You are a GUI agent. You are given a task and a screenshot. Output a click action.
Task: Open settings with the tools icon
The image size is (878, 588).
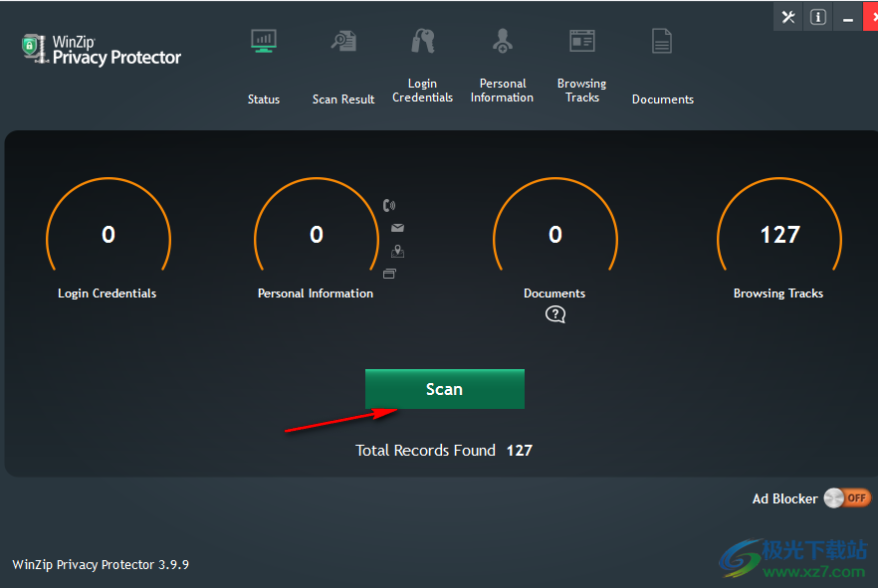[x=788, y=17]
